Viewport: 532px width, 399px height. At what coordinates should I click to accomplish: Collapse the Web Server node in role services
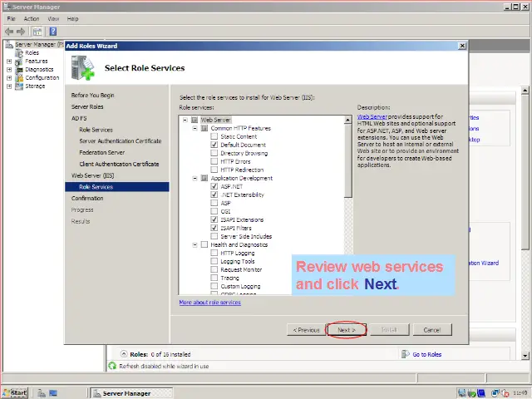pos(185,120)
